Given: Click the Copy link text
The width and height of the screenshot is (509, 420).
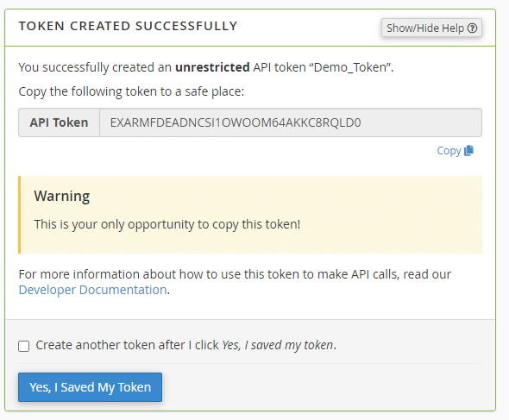Looking at the screenshot, I should (449, 151).
